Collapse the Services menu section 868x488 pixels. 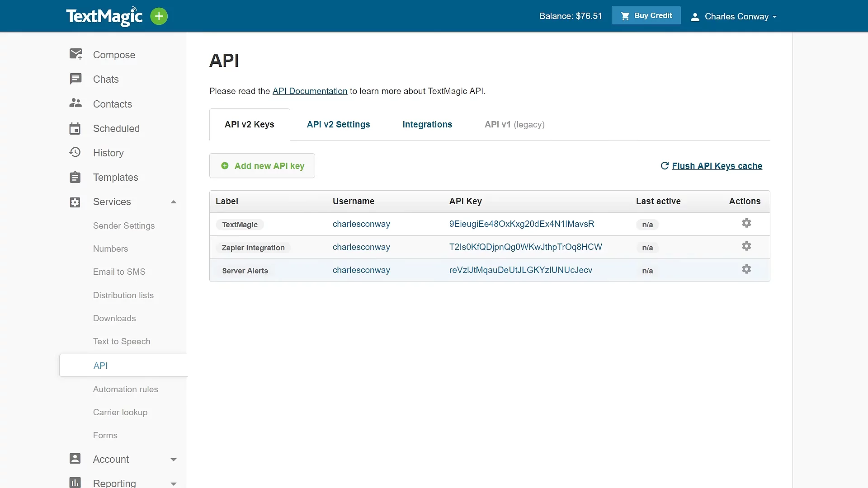tap(173, 202)
